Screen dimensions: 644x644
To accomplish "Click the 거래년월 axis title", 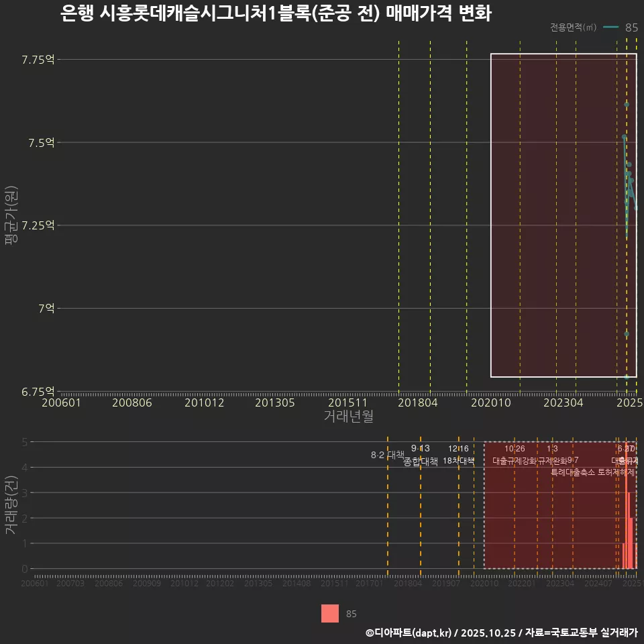I will [x=349, y=417].
